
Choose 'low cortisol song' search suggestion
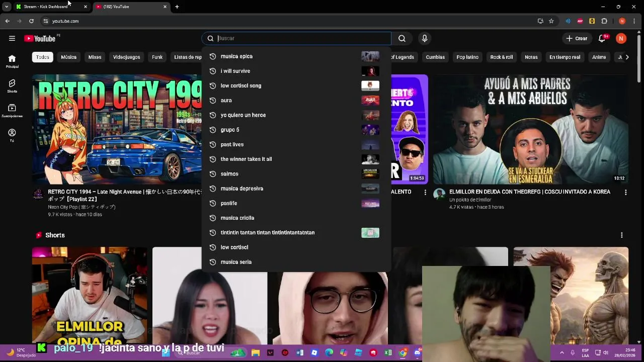(296, 85)
